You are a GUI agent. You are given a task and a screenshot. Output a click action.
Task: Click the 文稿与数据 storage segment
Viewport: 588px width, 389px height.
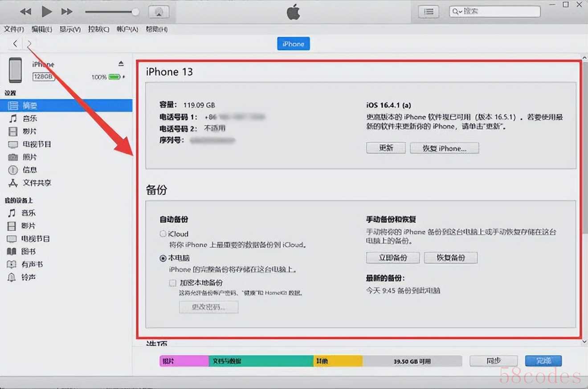pos(261,361)
